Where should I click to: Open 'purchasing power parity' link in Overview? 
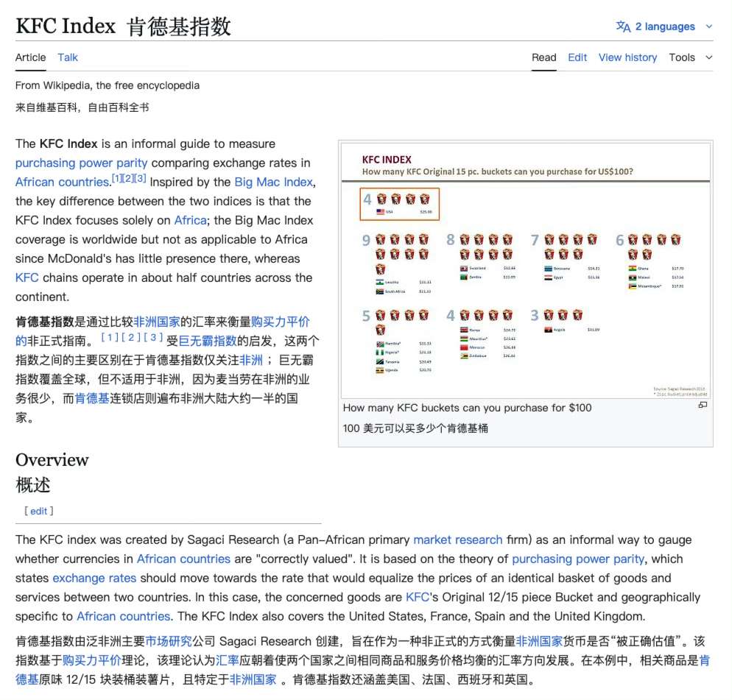pos(578,559)
